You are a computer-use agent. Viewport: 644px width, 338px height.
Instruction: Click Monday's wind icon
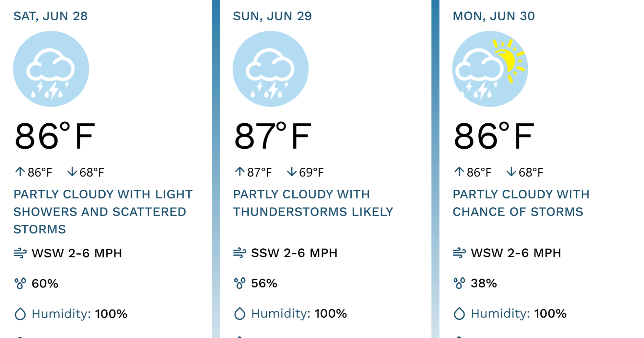point(459,253)
